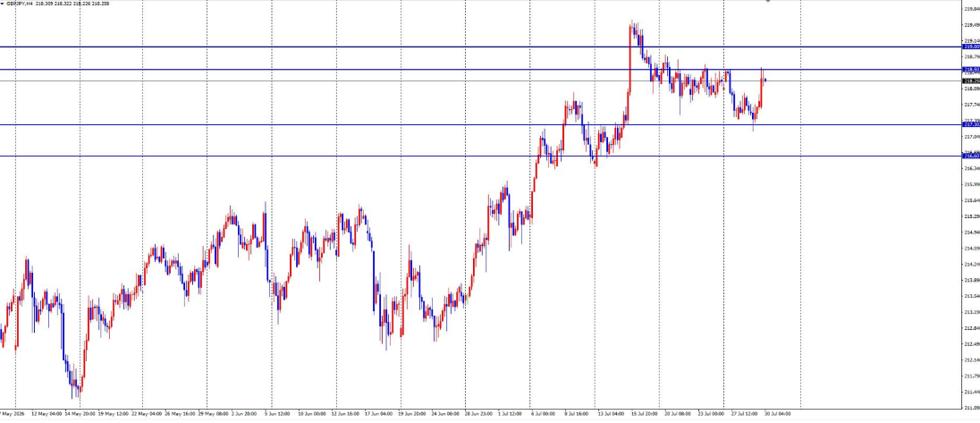Screen dimensions: 980x423
Task: Click the blue 217.30 price tag
Action: pos(971,124)
